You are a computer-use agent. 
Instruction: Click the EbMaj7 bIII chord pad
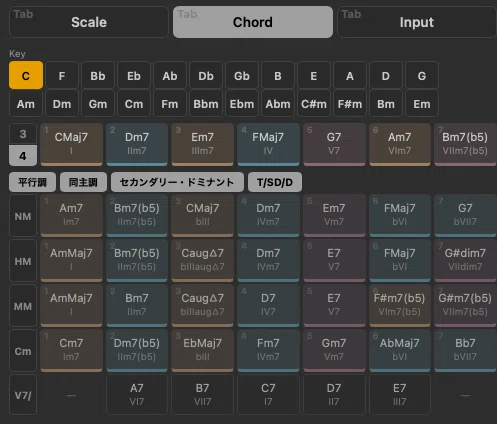(x=202, y=350)
